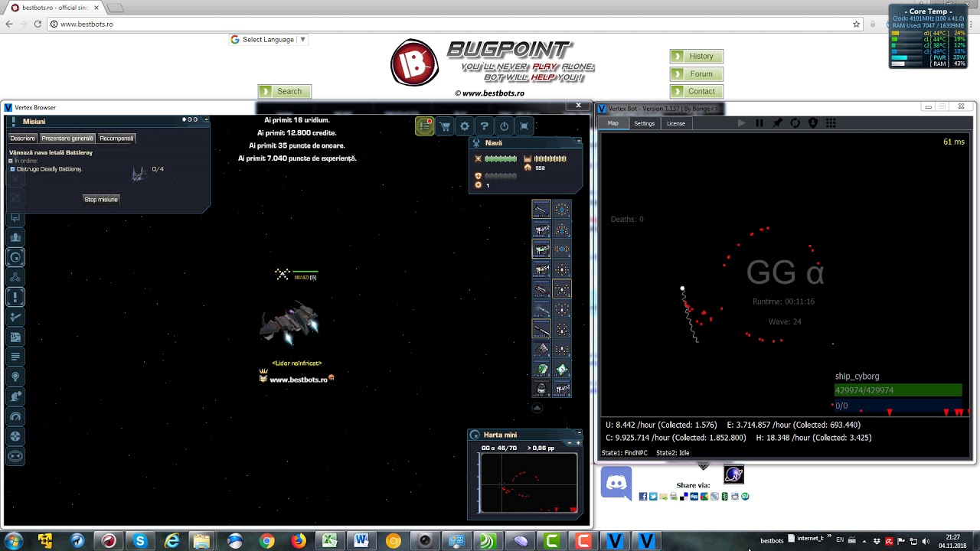The image size is (980, 551).
Task: Bookmark page with the star icon
Action: point(856,24)
